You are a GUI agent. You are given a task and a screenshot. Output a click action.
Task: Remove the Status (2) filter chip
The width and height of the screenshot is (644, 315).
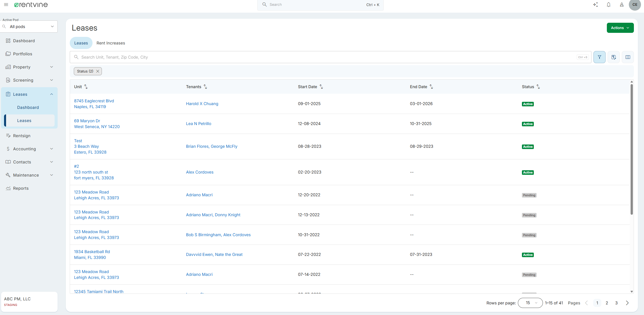pos(98,71)
